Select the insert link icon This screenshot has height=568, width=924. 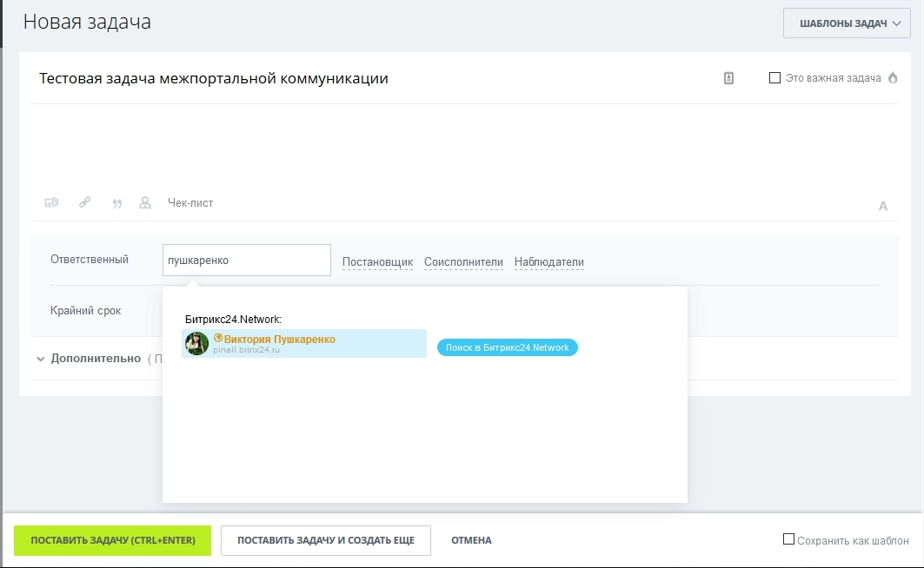click(84, 202)
